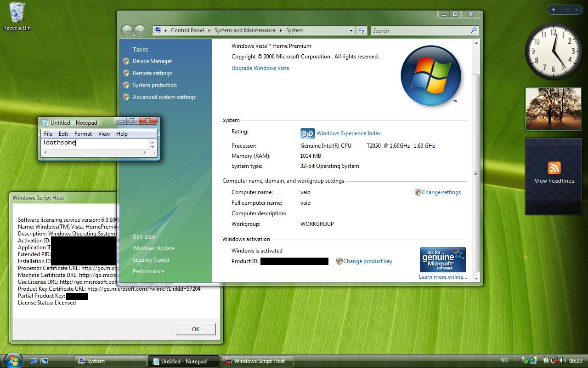Click Upgrade Windows Vista link
Viewport: 588px width, 368px height.
tap(260, 68)
